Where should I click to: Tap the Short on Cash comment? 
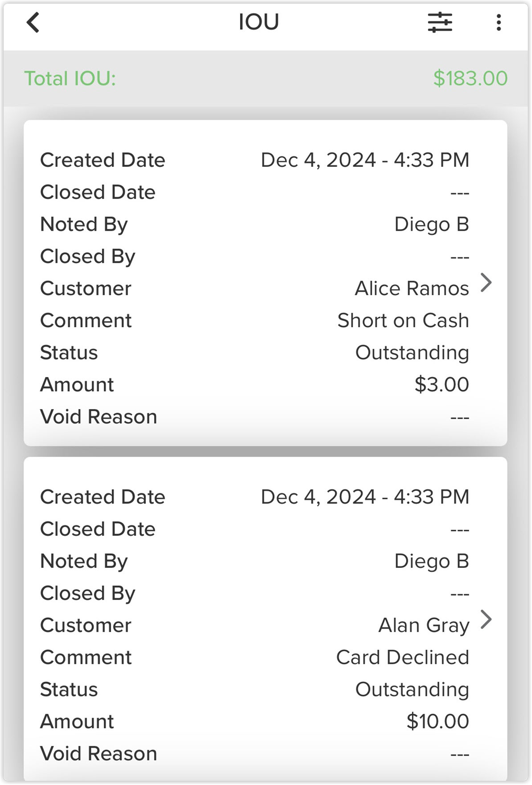click(x=403, y=320)
